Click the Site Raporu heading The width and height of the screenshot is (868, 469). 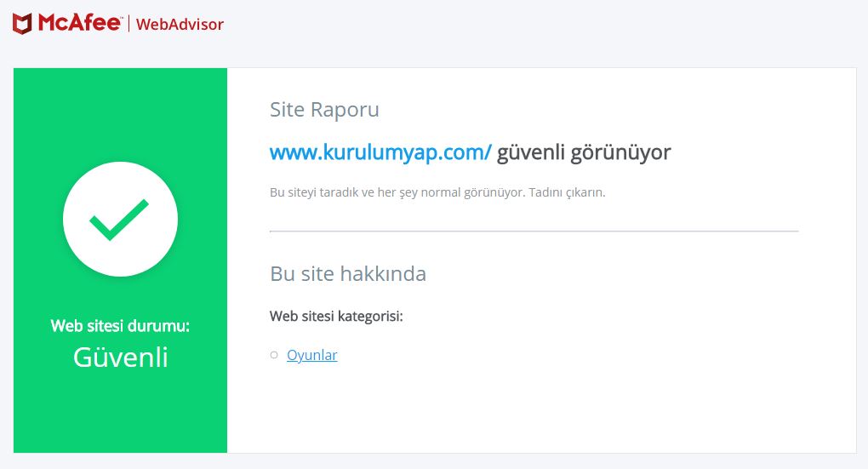coord(324,110)
